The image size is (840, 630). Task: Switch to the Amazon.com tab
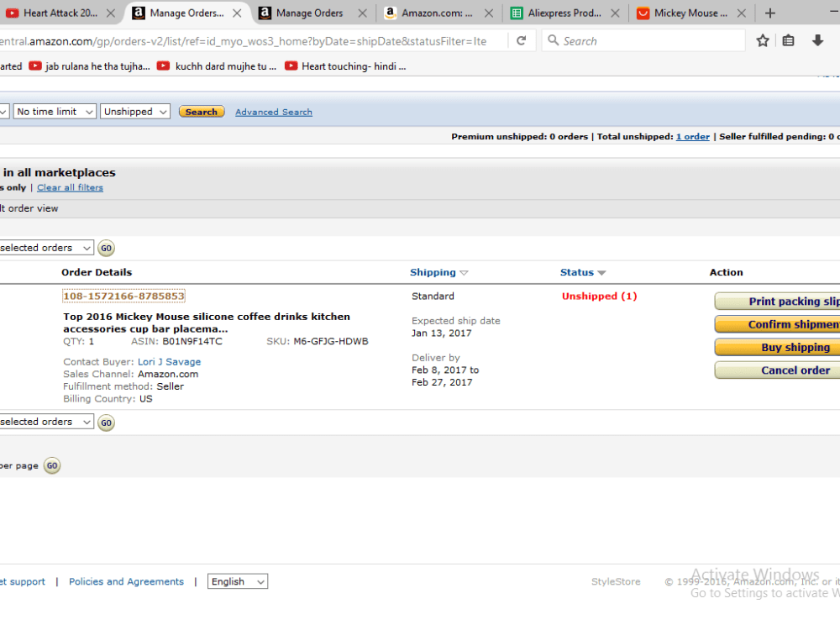[428, 13]
